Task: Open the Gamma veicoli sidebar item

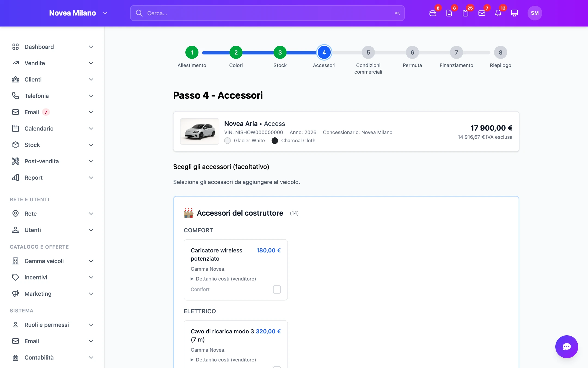Action: [52, 261]
